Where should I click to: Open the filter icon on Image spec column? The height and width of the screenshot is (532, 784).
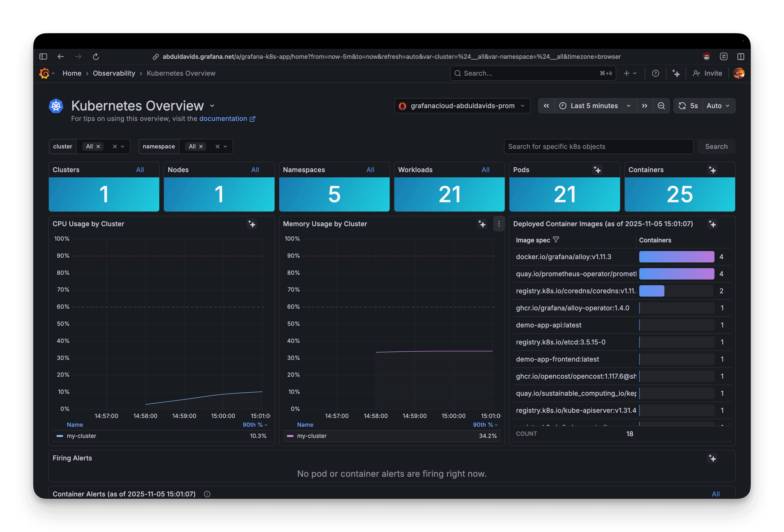pyautogui.click(x=556, y=240)
